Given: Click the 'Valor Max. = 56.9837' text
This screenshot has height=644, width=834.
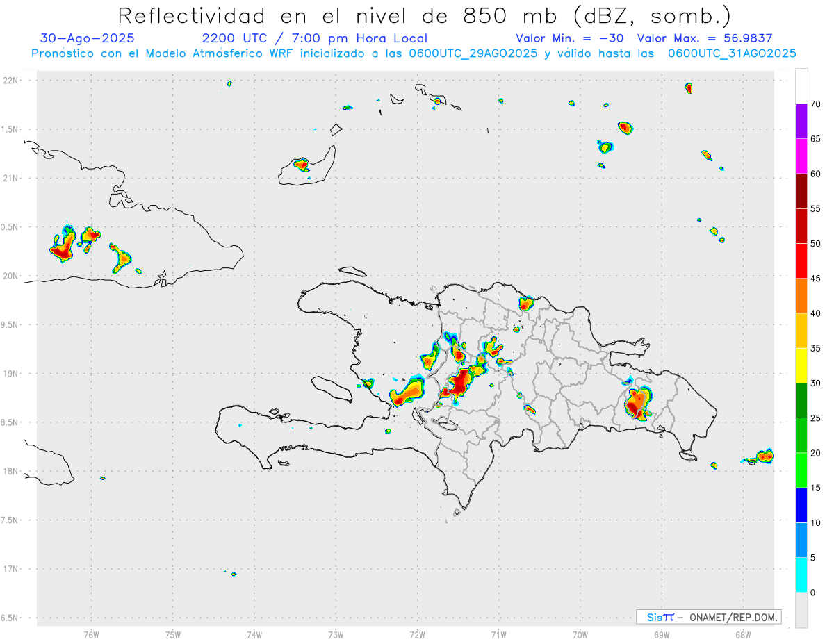Looking at the screenshot, I should [705, 38].
